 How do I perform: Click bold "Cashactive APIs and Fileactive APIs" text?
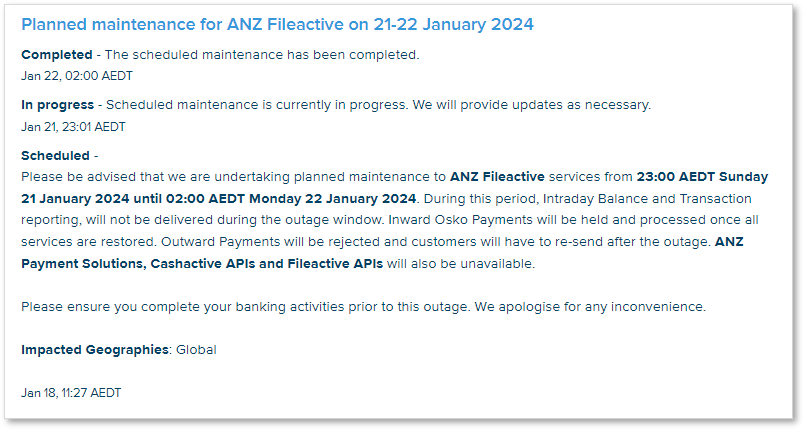pos(262,264)
